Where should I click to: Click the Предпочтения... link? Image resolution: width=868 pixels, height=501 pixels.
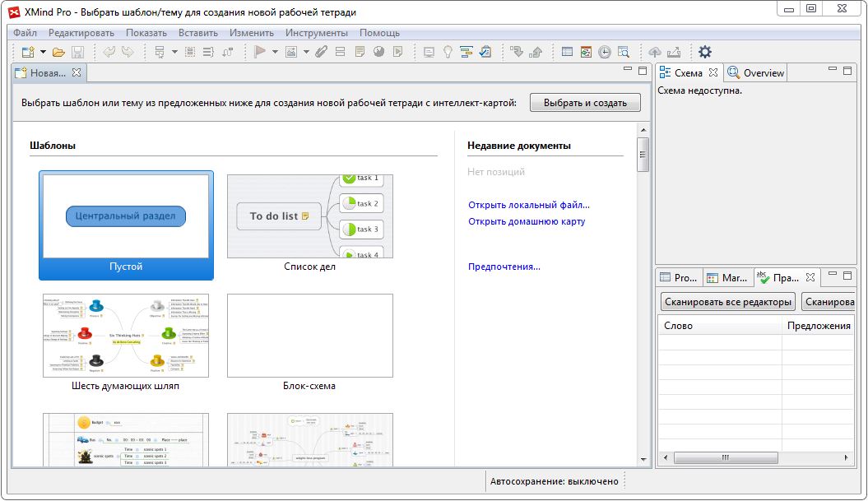tap(504, 267)
